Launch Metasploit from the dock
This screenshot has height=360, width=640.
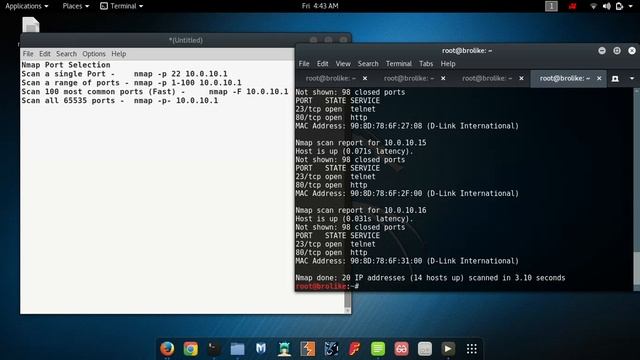coord(261,349)
